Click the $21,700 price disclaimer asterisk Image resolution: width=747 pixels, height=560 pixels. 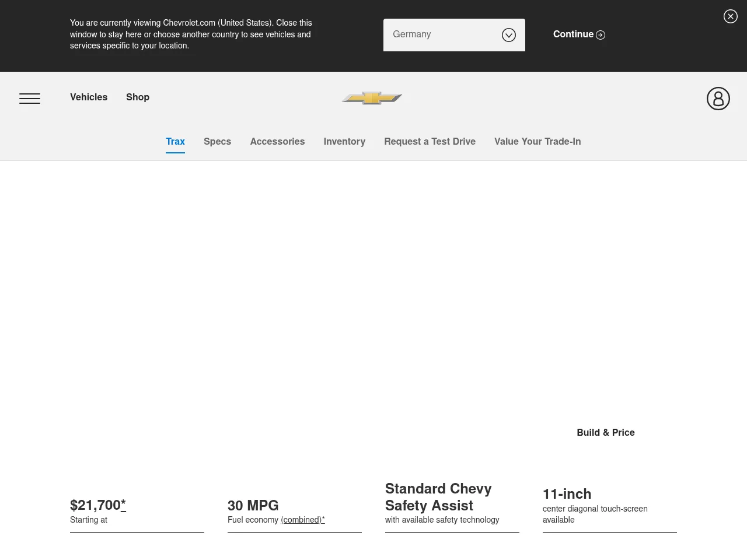click(123, 505)
